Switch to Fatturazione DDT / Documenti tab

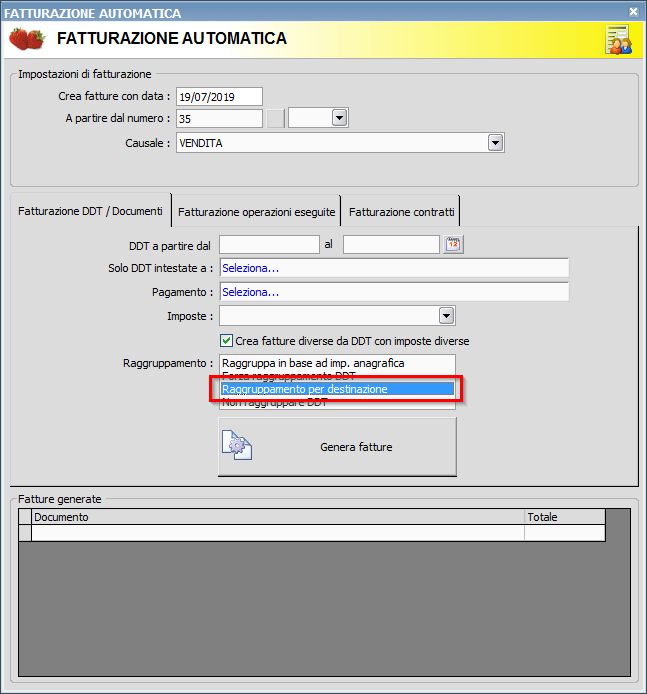[90, 211]
